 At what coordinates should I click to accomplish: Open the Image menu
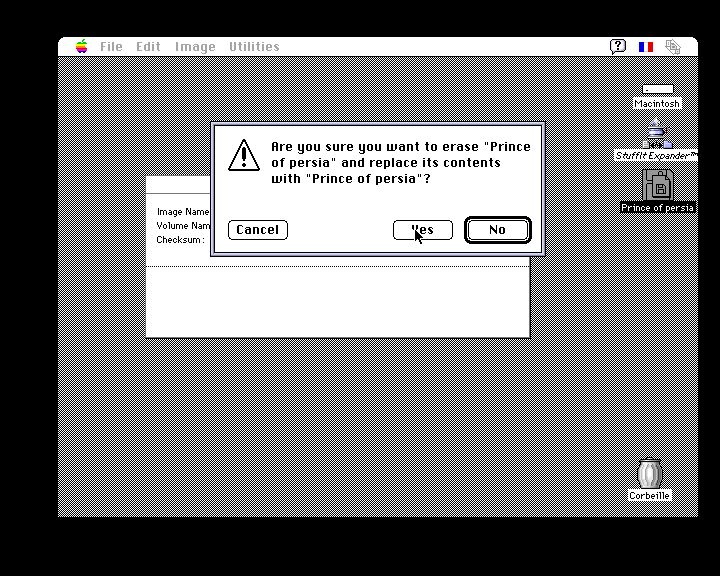(x=195, y=47)
